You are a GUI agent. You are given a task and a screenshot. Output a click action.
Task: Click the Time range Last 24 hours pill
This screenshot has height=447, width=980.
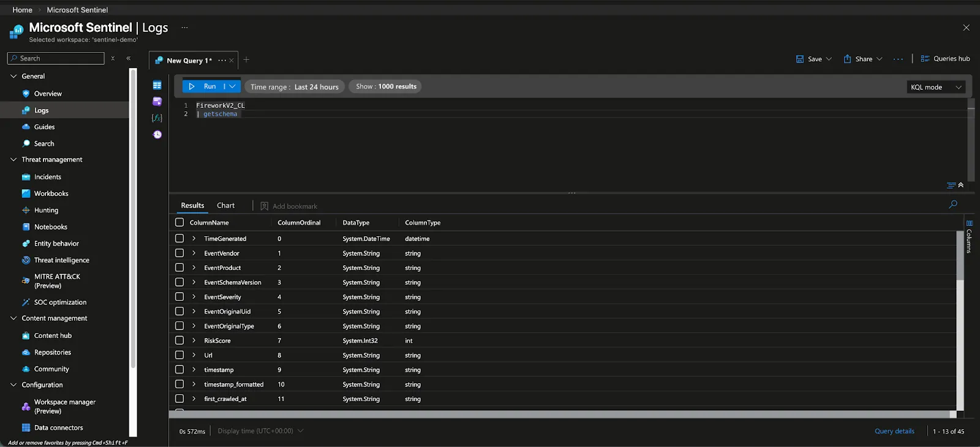pos(295,87)
